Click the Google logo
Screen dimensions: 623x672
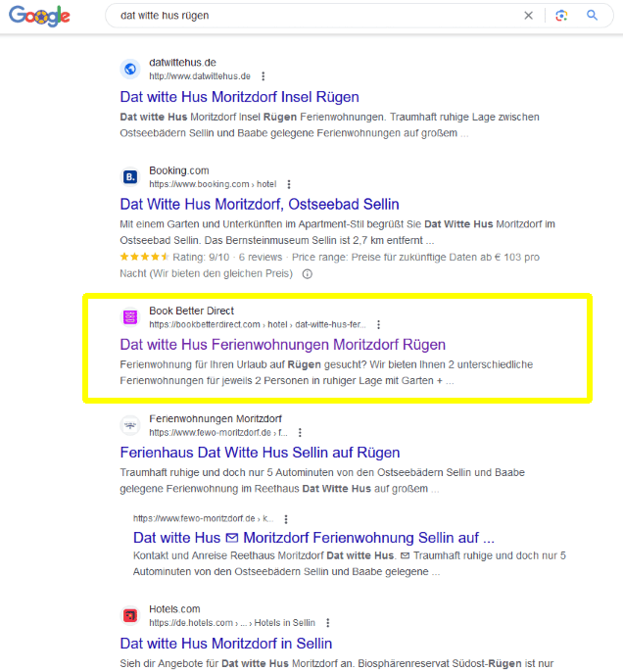(40, 16)
